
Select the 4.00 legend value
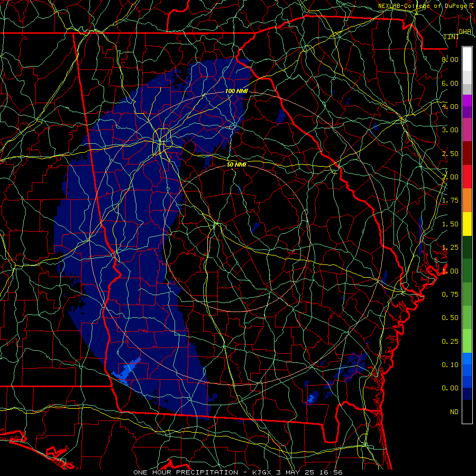pos(450,106)
